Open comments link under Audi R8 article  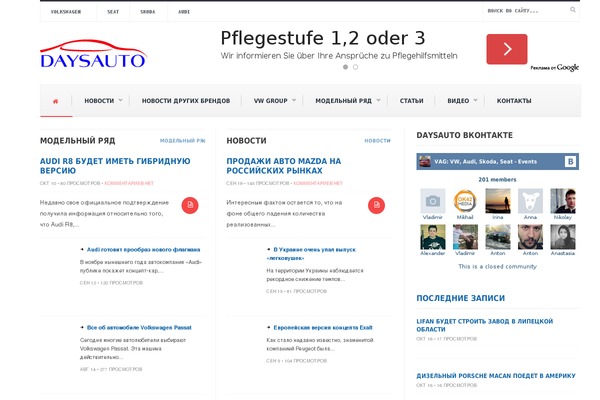tap(129, 183)
